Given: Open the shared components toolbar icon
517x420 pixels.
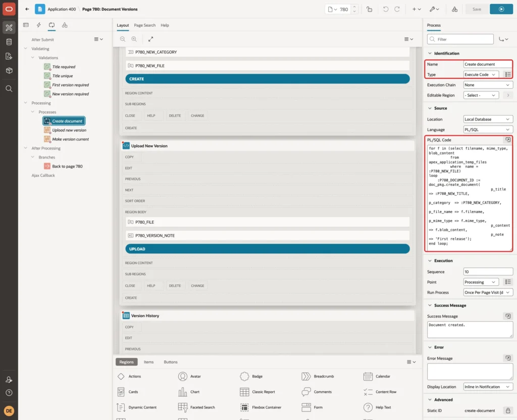Looking at the screenshot, I should [x=455, y=9].
